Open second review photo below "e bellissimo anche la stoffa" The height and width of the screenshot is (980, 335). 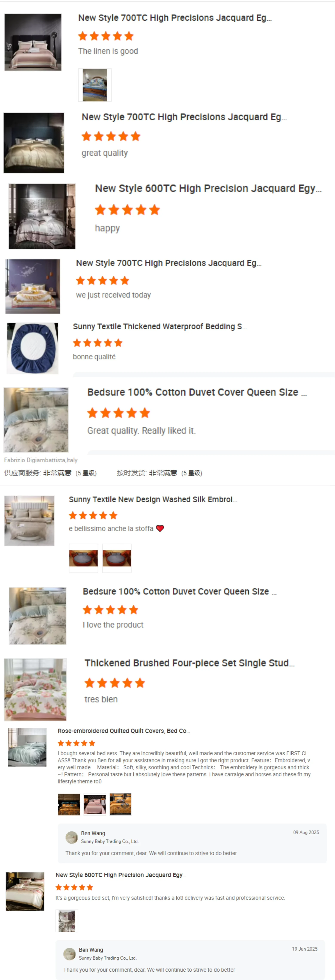pyautogui.click(x=117, y=558)
